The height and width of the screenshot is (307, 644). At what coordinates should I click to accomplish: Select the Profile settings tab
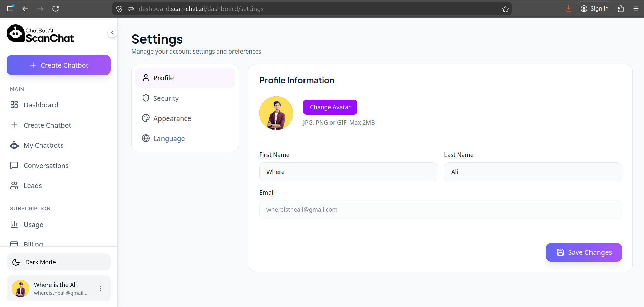tap(185, 78)
